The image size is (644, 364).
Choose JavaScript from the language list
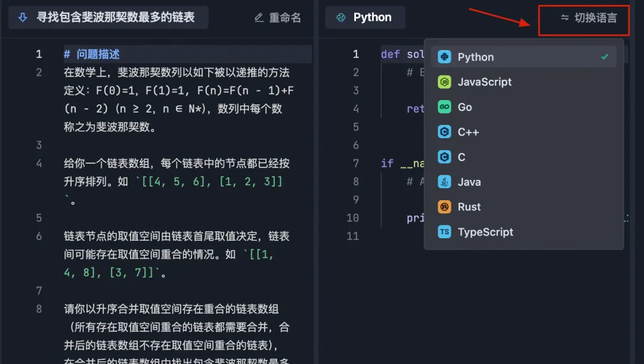click(524, 82)
